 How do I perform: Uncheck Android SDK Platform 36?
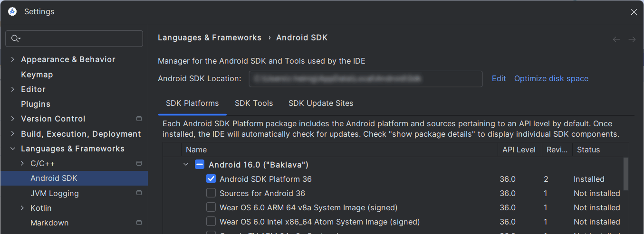pyautogui.click(x=211, y=179)
